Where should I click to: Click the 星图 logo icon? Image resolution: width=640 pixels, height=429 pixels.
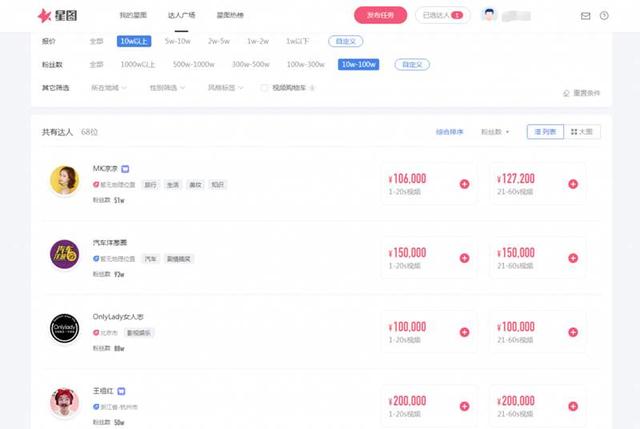[44, 16]
